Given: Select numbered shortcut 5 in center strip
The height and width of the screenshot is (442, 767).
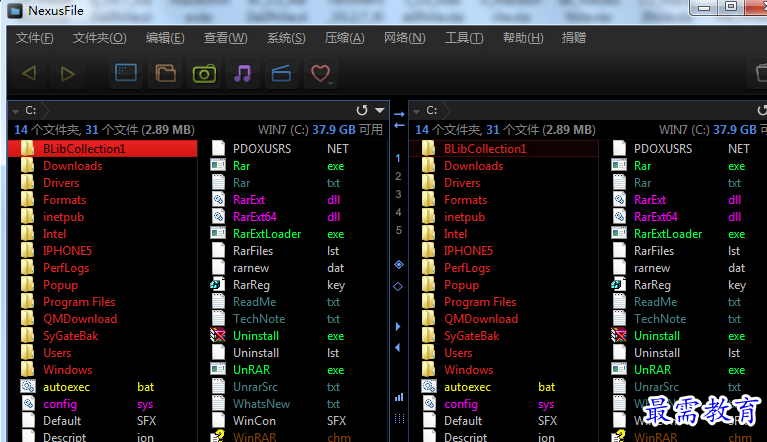Looking at the screenshot, I should click(398, 230).
